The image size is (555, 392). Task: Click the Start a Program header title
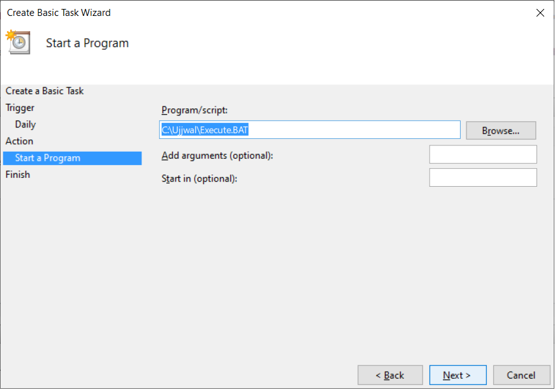click(x=87, y=43)
